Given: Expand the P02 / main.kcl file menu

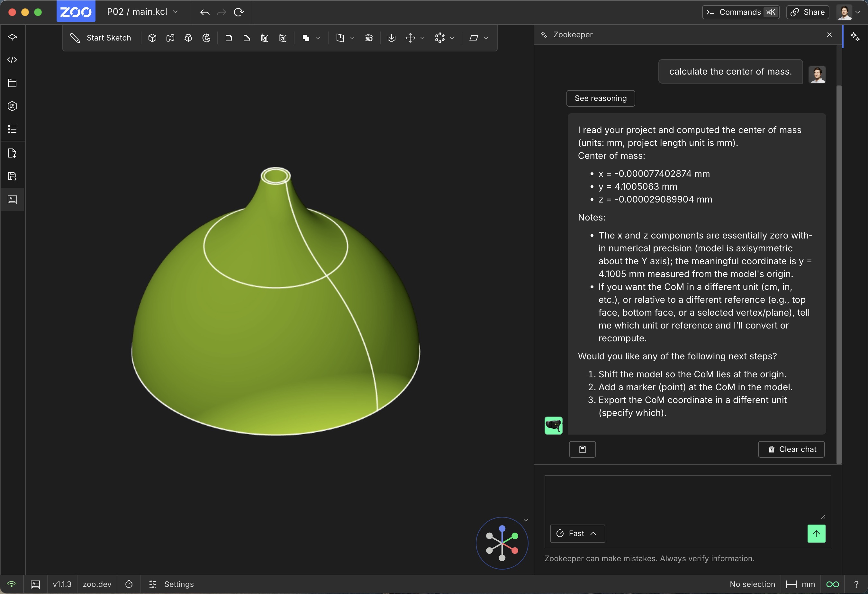Looking at the screenshot, I should (x=142, y=12).
